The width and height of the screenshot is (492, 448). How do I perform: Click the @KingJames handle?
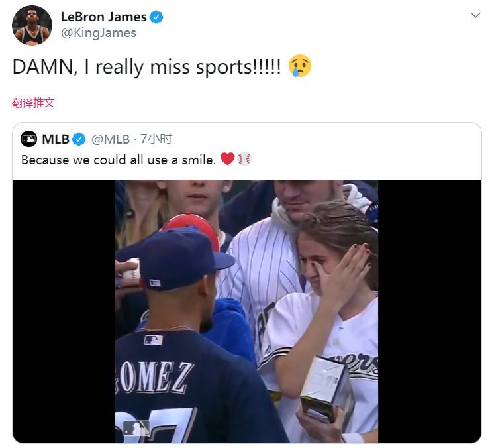click(x=99, y=33)
